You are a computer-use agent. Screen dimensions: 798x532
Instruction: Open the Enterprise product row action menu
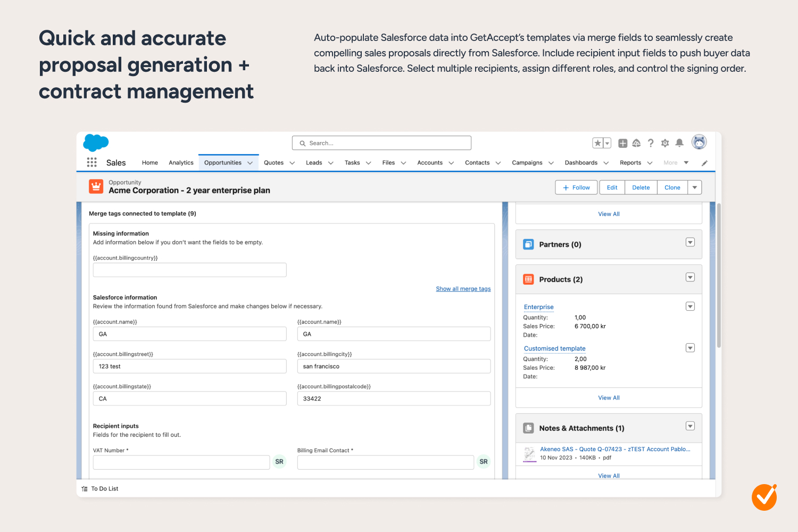[x=690, y=306]
